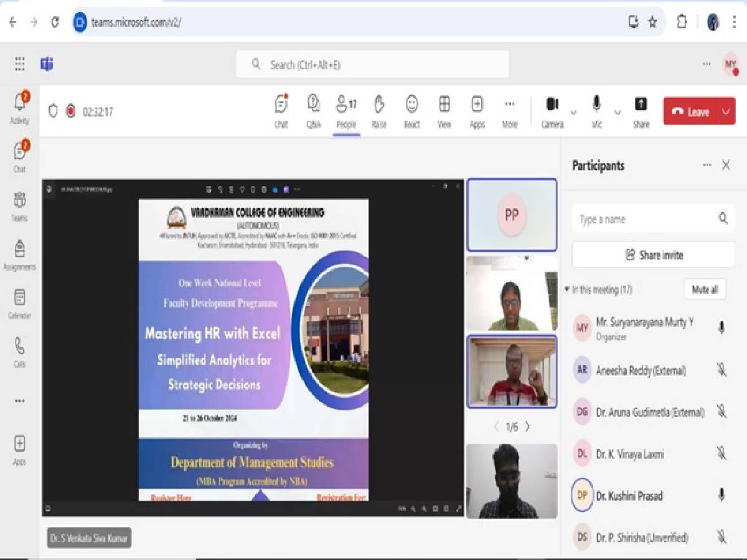Click the Share invite button
Viewport: 747px width, 560px height.
pyautogui.click(x=653, y=255)
